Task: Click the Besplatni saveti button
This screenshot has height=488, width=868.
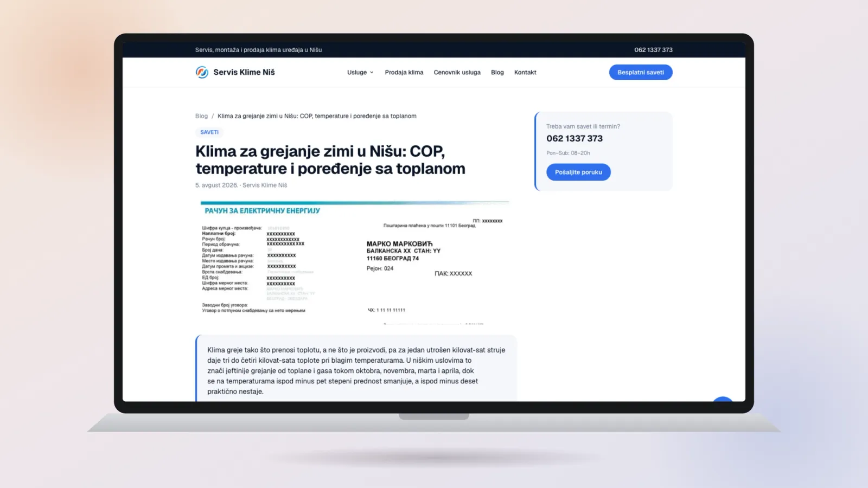Action: click(641, 72)
